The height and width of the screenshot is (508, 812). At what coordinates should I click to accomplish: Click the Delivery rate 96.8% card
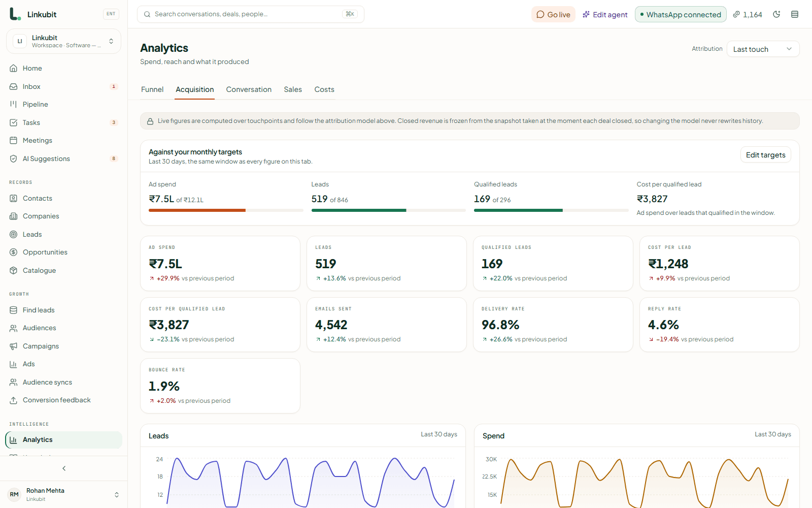pos(553,325)
